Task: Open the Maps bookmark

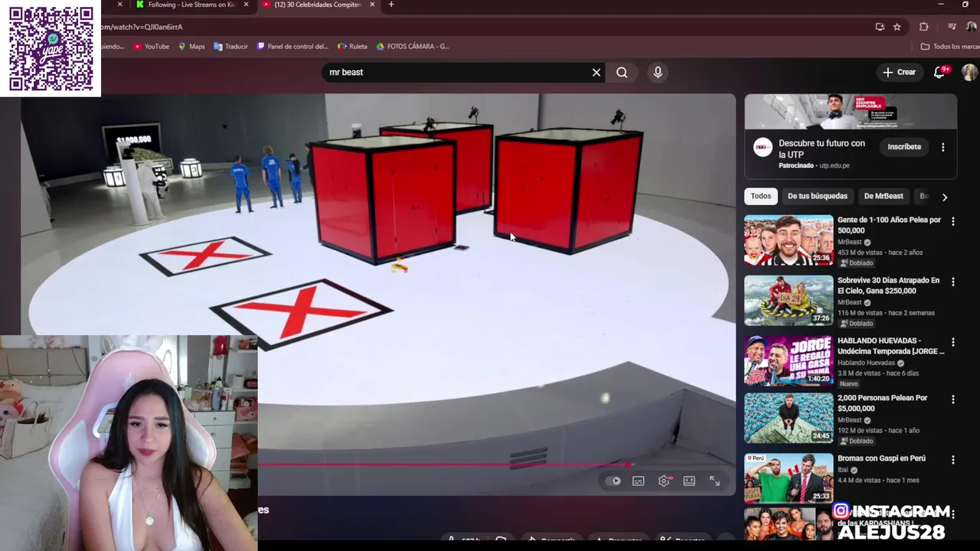Action: click(x=191, y=46)
